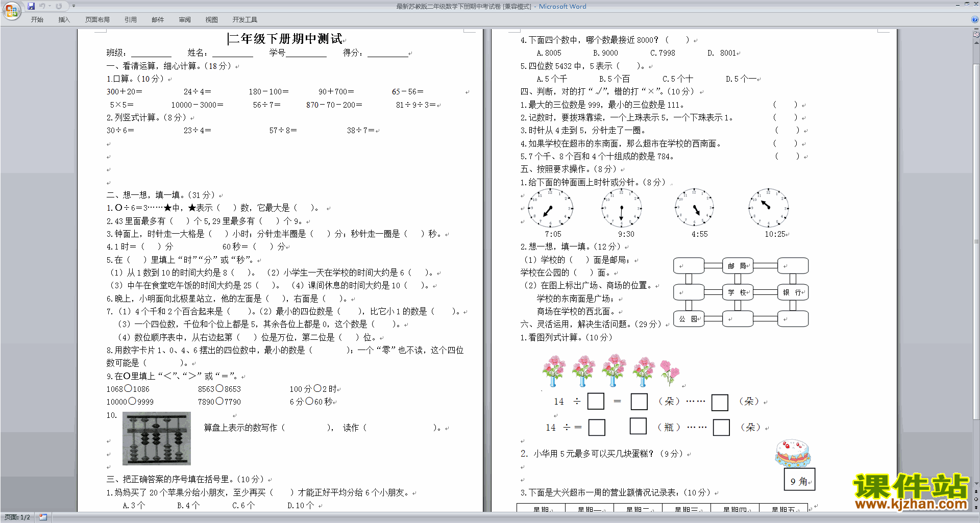
Task: Go to the 邮件 ribbon tab
Action: click(x=158, y=20)
